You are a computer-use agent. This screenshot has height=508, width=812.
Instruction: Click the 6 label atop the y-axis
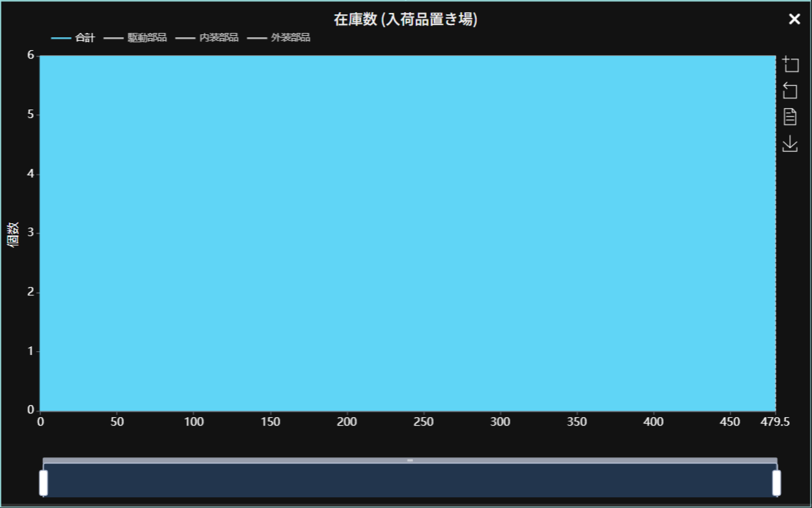click(32, 55)
